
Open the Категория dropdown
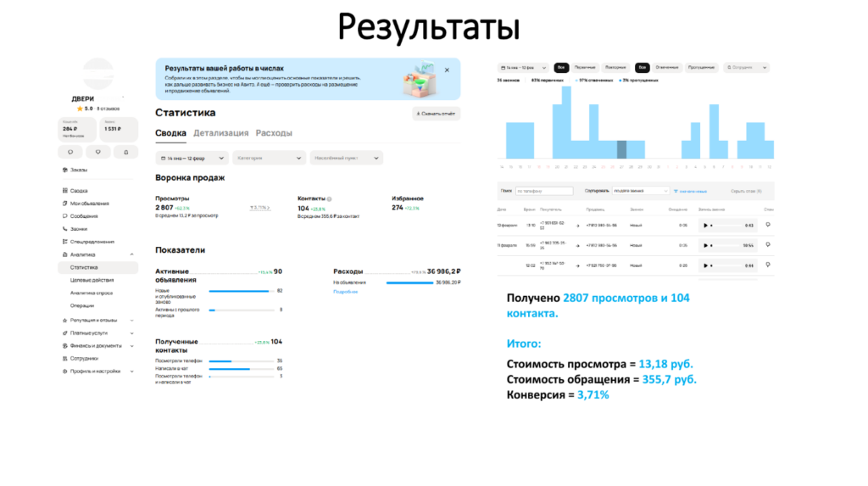pyautogui.click(x=269, y=158)
